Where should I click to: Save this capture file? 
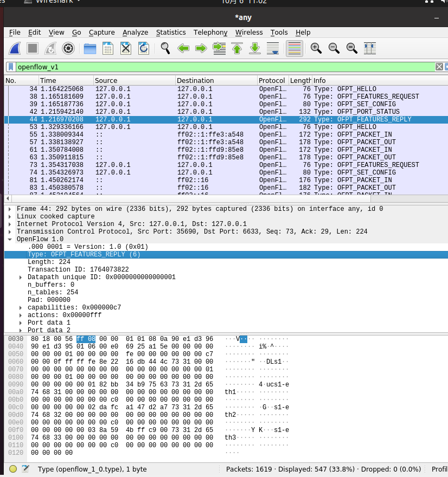(x=108, y=48)
